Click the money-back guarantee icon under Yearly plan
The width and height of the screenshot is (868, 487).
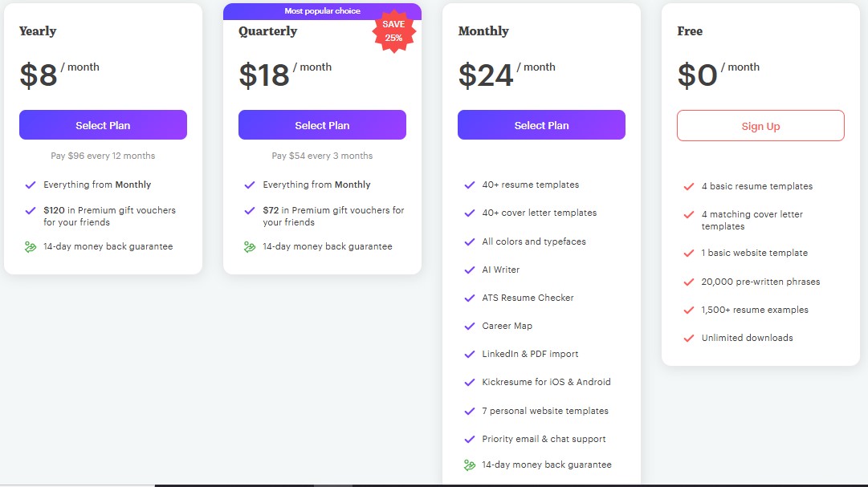coord(28,246)
